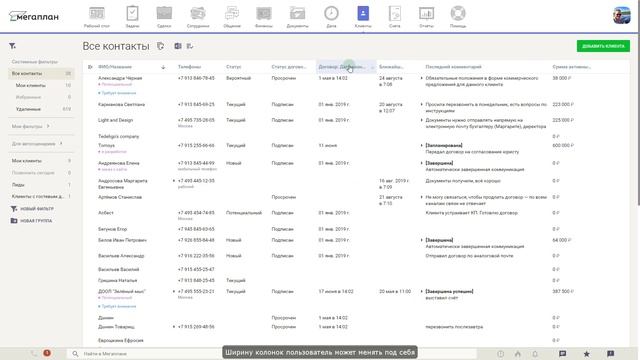Click the Добавить клиента button

pyautogui.click(x=603, y=46)
